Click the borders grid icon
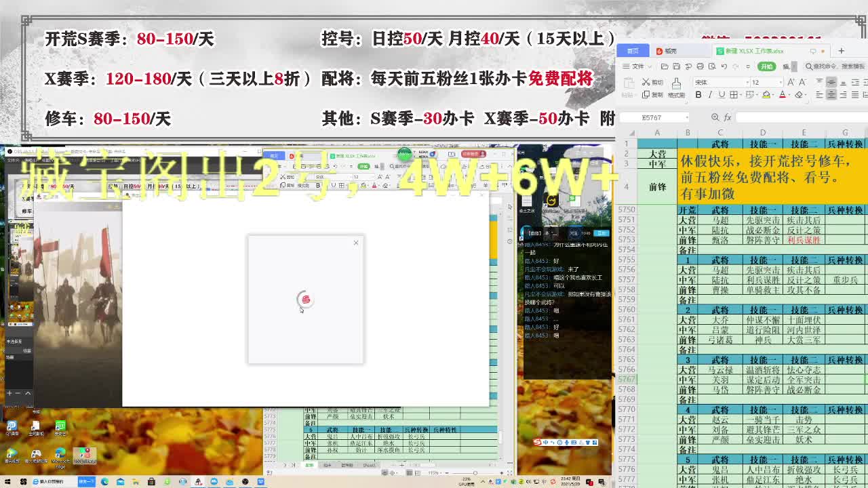Viewport: 868px width, 488px height. pyautogui.click(x=734, y=94)
